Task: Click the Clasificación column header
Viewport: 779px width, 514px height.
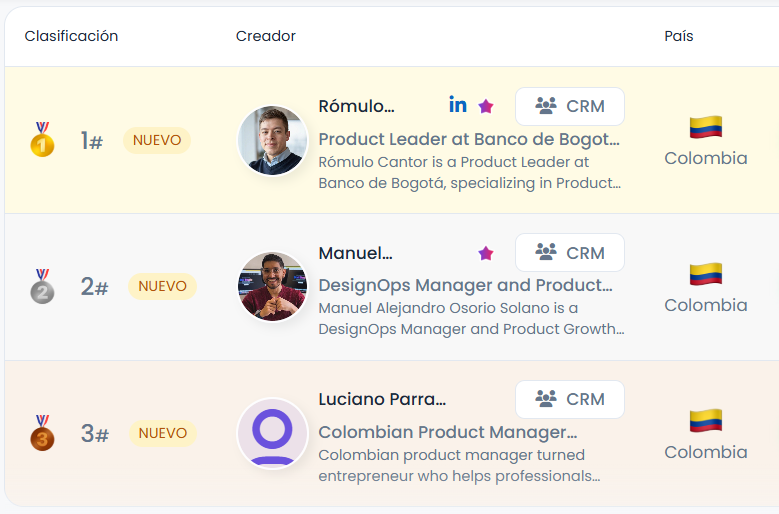Action: tap(71, 36)
